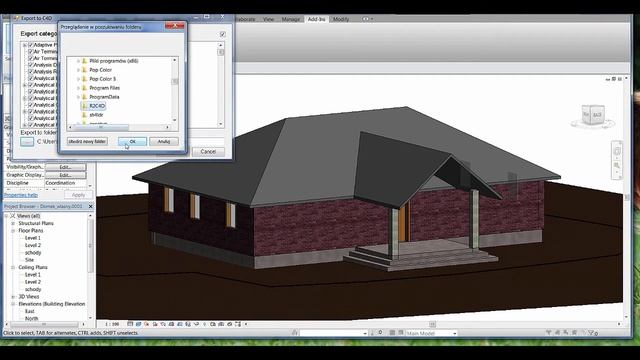Toggle the Analysis D… category checkbox
The width and height of the screenshot is (640, 360).
point(30,65)
